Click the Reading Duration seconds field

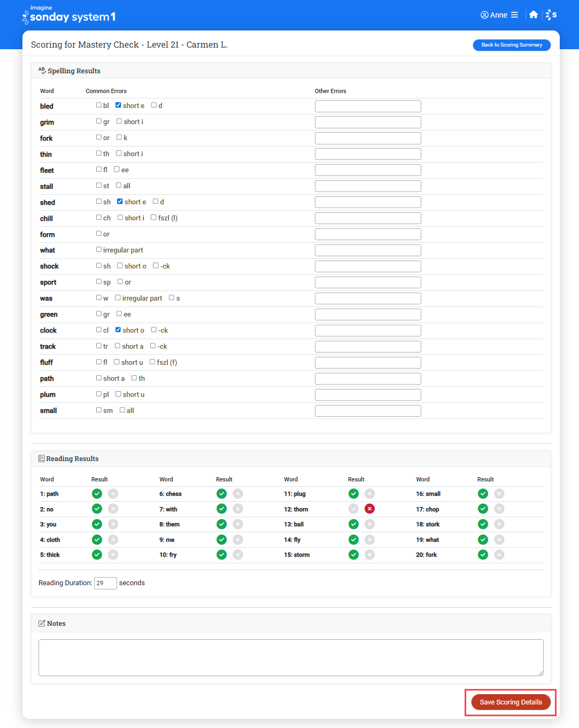(x=105, y=583)
